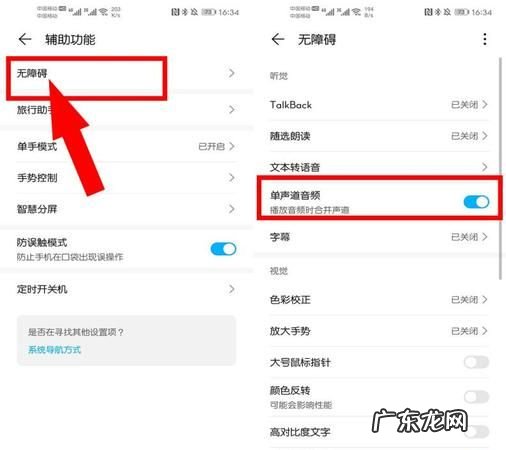The height and width of the screenshot is (450, 506).
Task: Tap the arrow next to 文本转语音
Action: click(485, 167)
